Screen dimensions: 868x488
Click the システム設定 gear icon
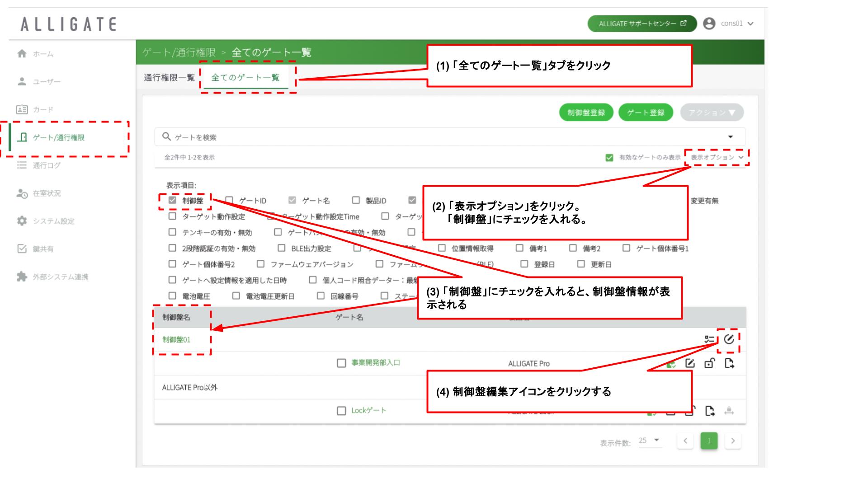22,221
